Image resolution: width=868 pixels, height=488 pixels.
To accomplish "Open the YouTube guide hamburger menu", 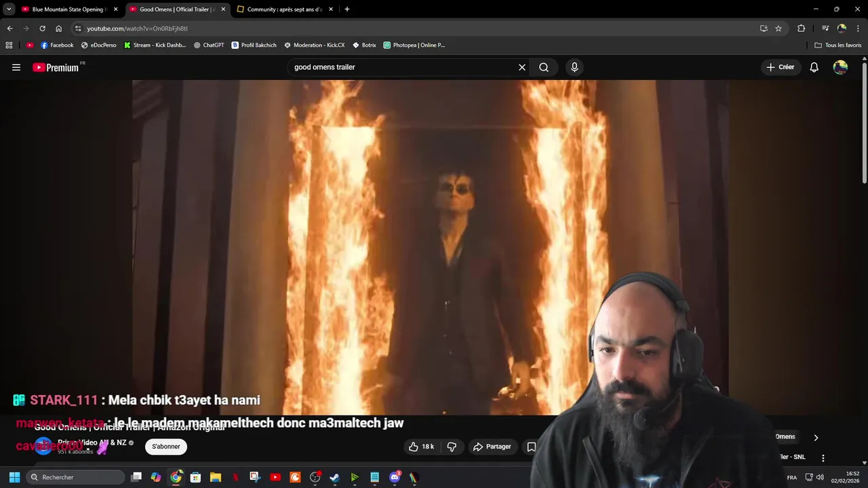I will [x=16, y=67].
